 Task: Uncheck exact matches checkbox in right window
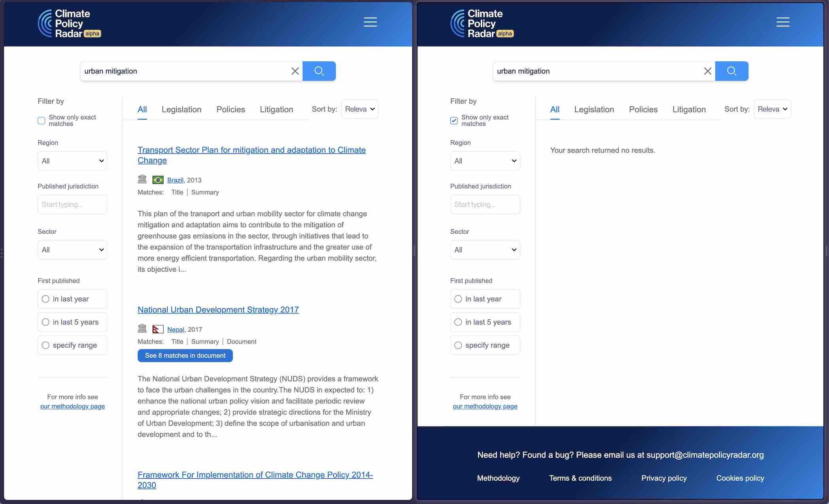[454, 121]
